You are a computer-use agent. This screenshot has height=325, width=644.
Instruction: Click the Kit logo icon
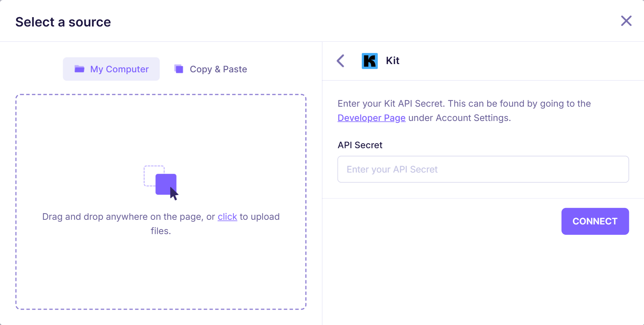coord(370,61)
